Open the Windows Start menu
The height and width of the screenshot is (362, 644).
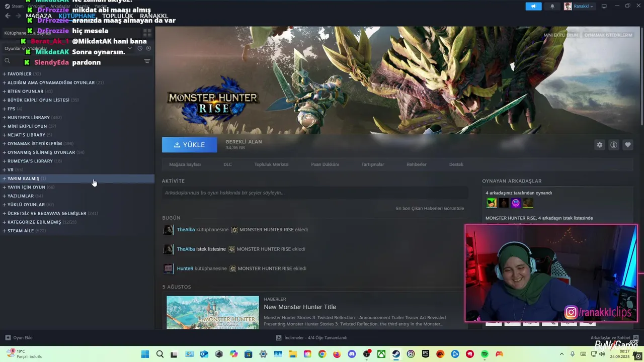pos(145,354)
